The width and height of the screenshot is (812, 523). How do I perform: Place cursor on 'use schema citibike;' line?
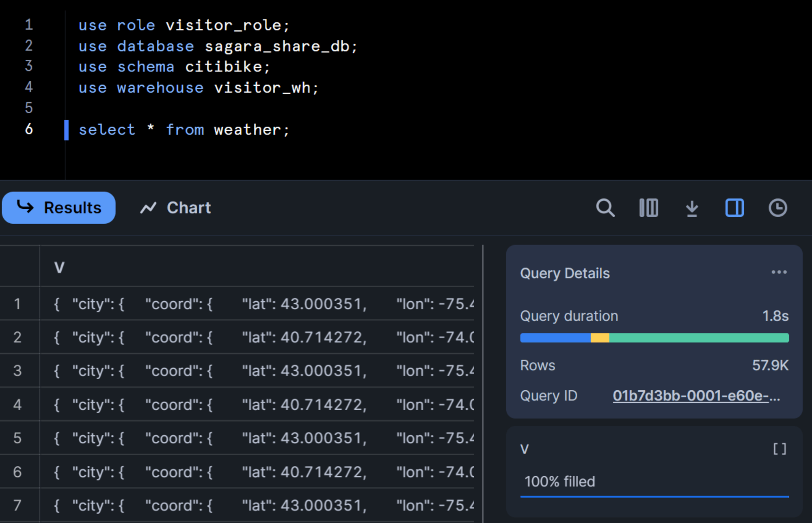point(174,67)
